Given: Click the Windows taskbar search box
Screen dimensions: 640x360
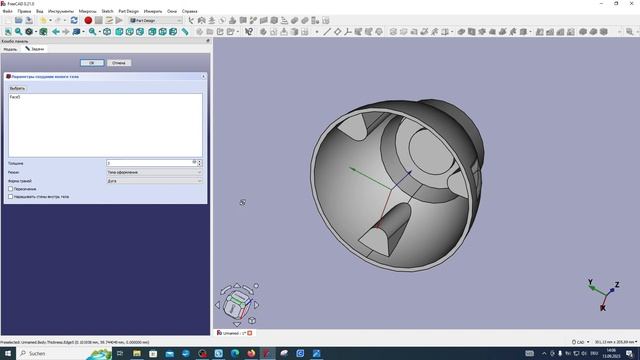Looking at the screenshot, I should tap(63, 353).
